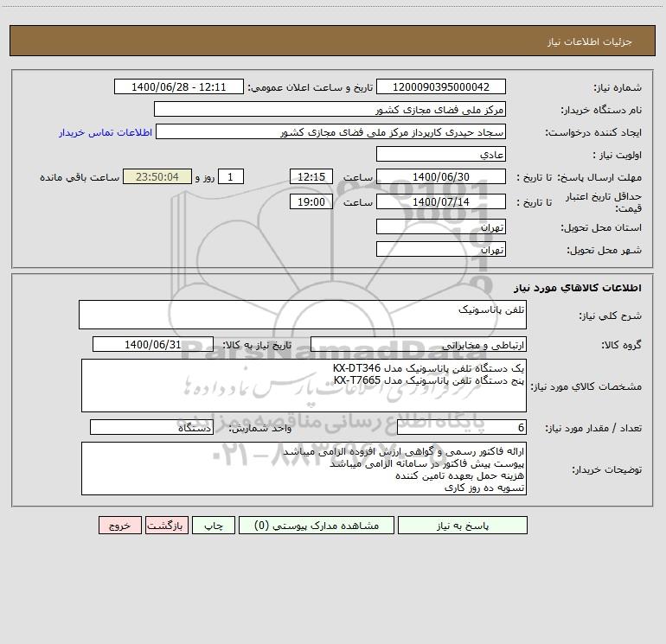Image resolution: width=666 pixels, height=644 pixels.
Task: Click the 'تاریخ و ساعت اعلان عمومی:' label
Action: click(310, 87)
